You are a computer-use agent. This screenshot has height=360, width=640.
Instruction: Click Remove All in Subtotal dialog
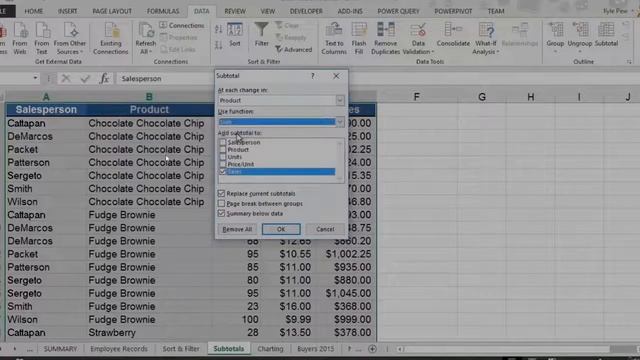(237, 229)
